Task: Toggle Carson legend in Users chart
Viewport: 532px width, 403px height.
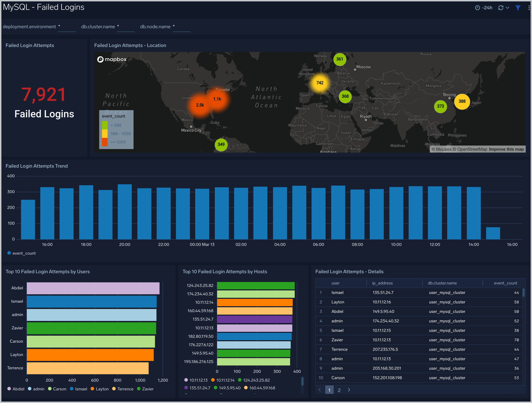Action: tap(57, 389)
